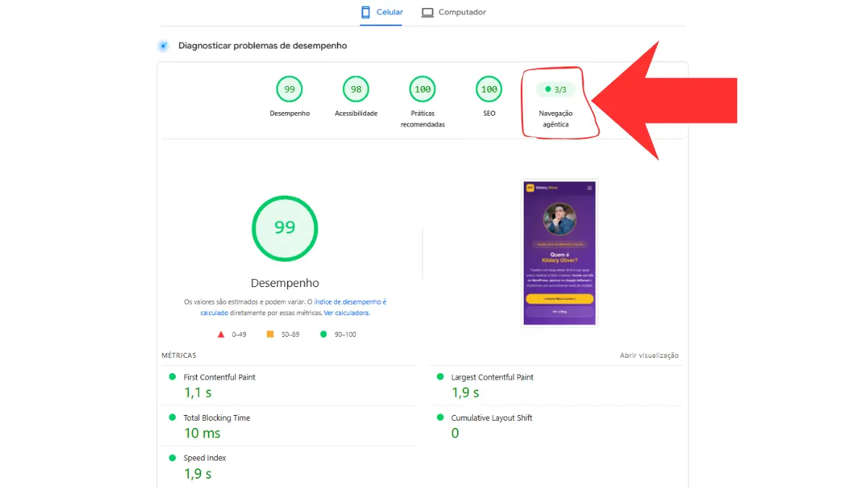This screenshot has height=488, width=868.
Task: Open the 'Ver calculadora' link
Action: (346, 313)
